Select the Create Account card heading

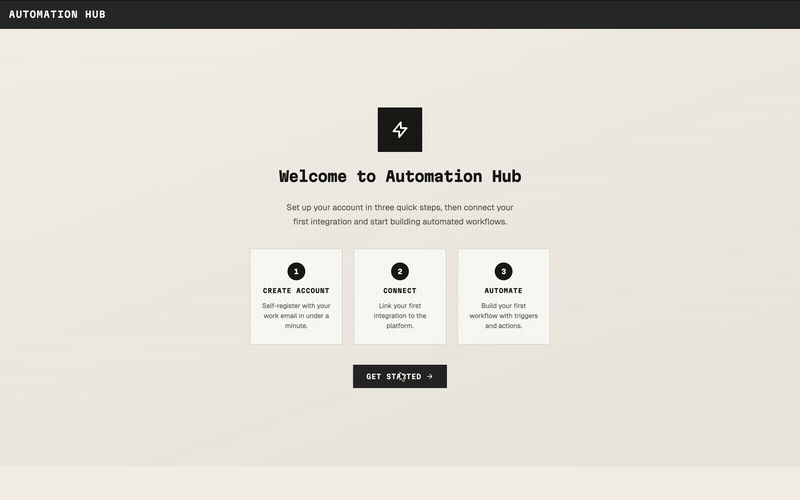point(296,291)
